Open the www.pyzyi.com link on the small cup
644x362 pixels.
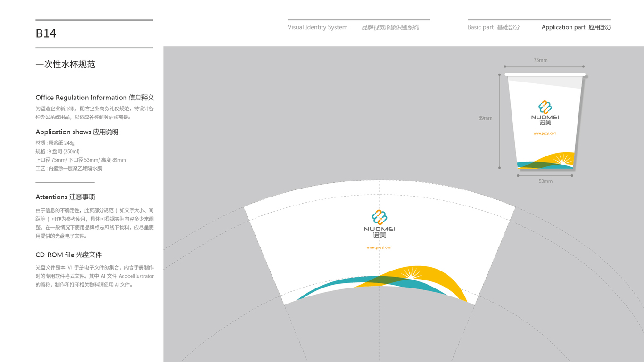545,133
